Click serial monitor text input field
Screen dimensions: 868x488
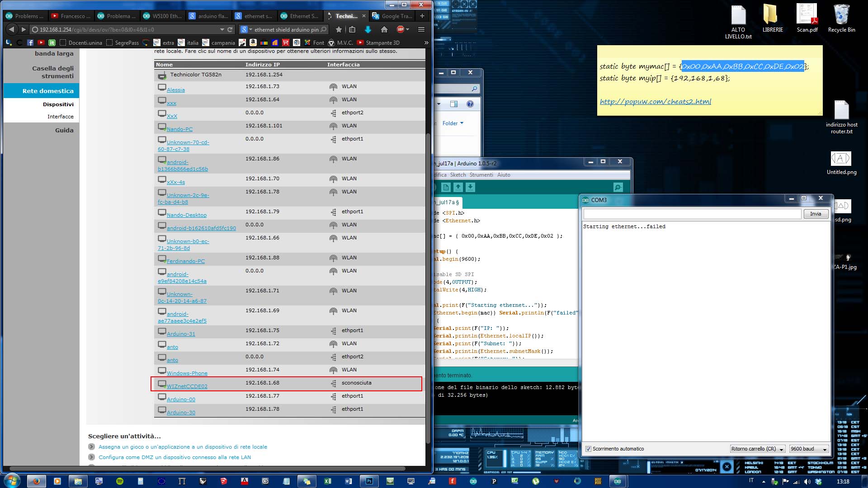(x=692, y=214)
